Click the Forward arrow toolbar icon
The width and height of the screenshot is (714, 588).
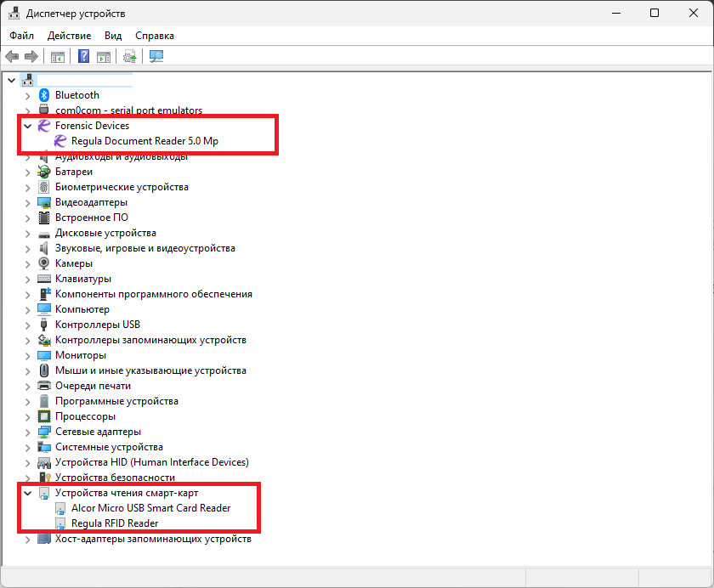tap(31, 57)
